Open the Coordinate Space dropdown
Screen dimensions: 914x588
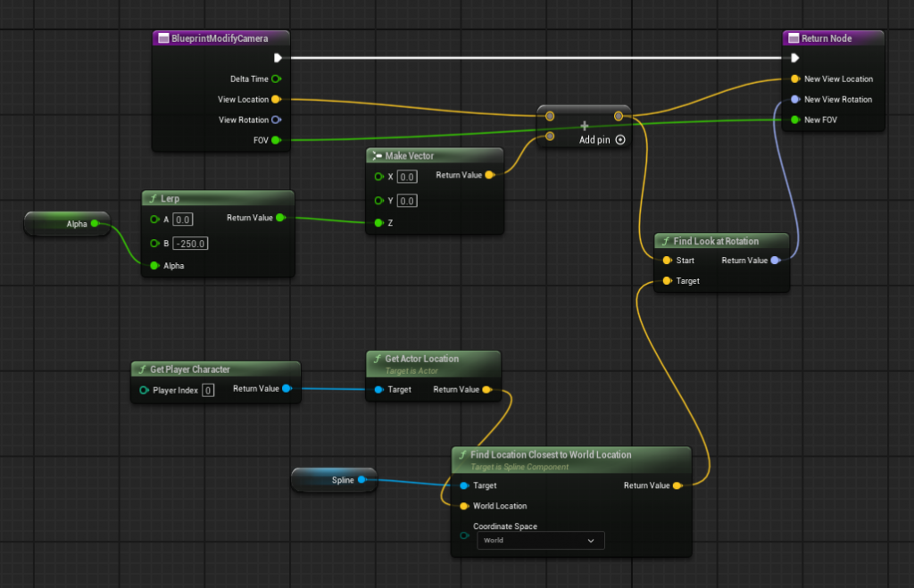(x=540, y=541)
